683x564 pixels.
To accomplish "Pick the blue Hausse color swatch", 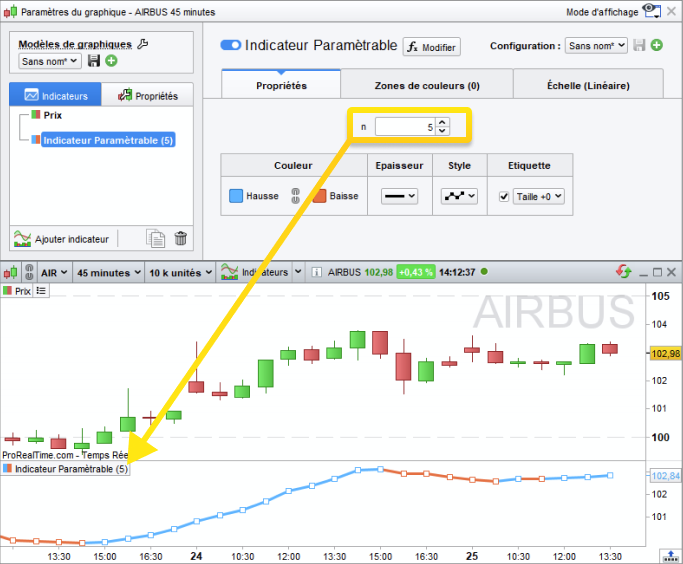I will point(236,196).
